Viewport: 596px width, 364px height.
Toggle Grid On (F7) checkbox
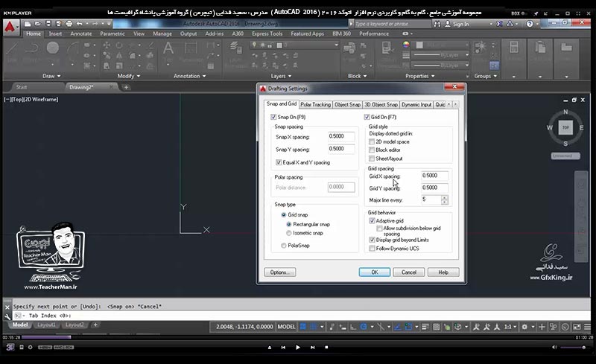coord(367,117)
